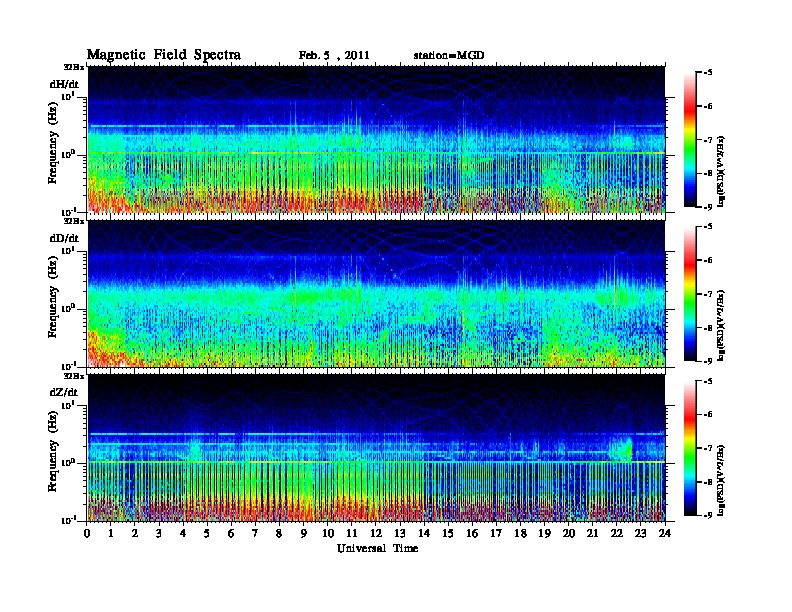Click hour tick label 0 on the time axis
The image size is (792, 612).
coord(87,533)
